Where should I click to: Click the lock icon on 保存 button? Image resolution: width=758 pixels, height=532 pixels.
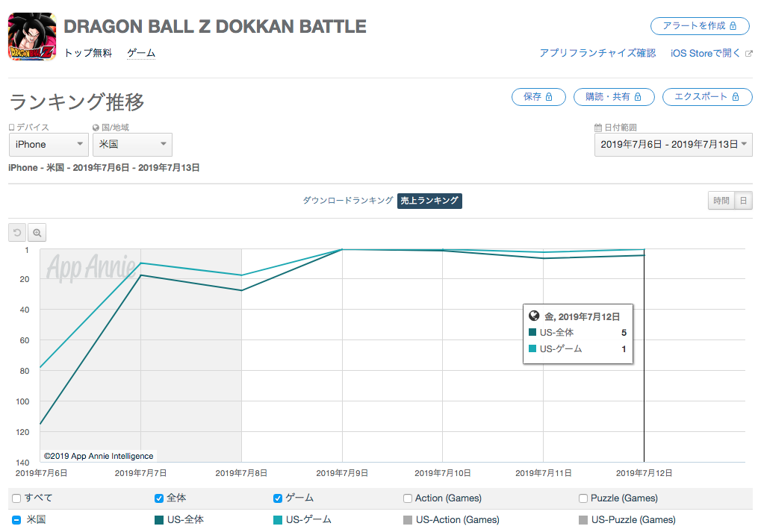pyautogui.click(x=549, y=97)
